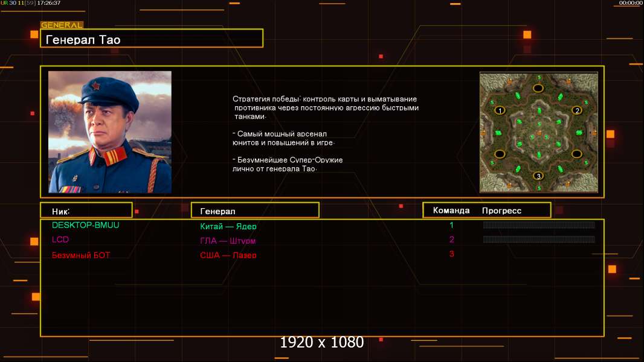This screenshot has width=644, height=362.
Task: Click the map preview thumbnail
Action: pyautogui.click(x=539, y=132)
